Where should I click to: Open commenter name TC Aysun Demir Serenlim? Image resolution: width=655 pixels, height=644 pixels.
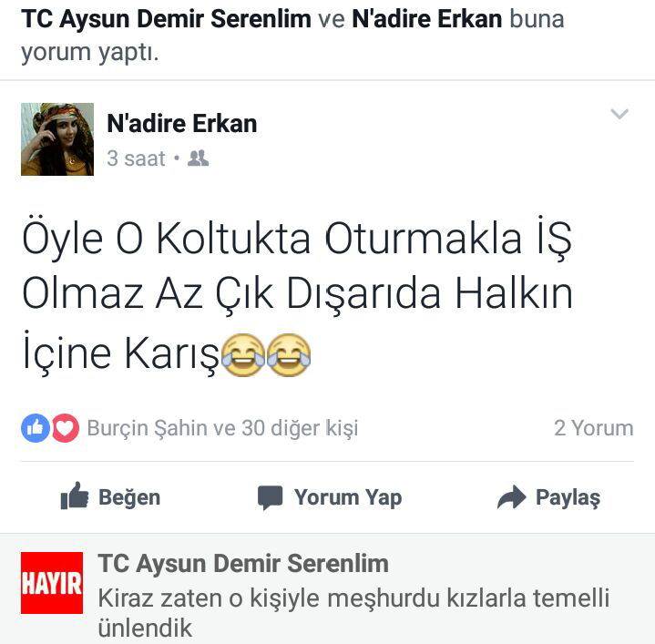point(243,564)
